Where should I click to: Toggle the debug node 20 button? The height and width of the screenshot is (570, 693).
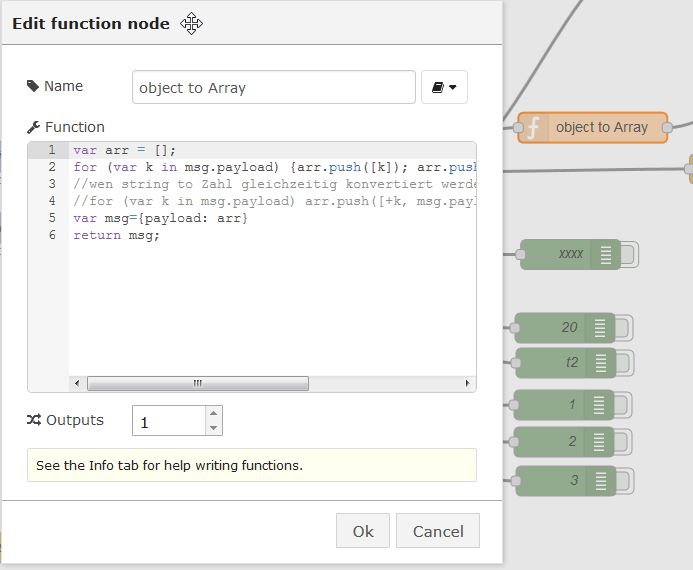[623, 328]
